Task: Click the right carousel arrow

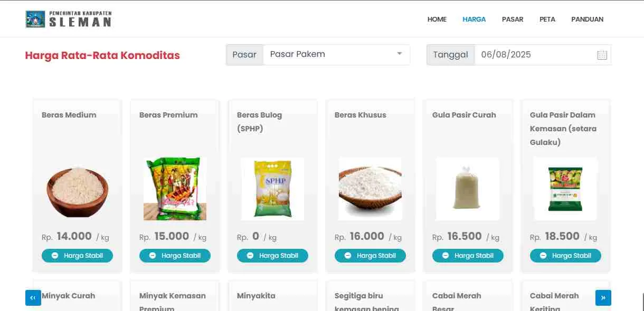Action: tap(603, 297)
